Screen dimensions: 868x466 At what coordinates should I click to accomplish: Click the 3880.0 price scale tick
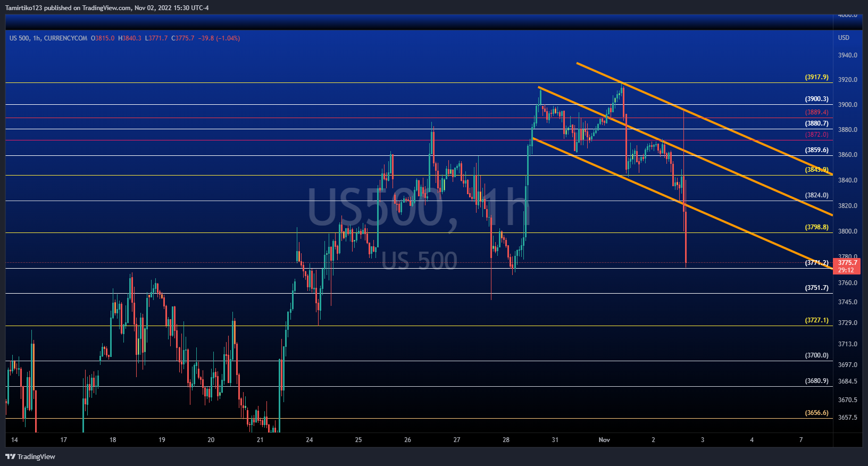(848, 130)
